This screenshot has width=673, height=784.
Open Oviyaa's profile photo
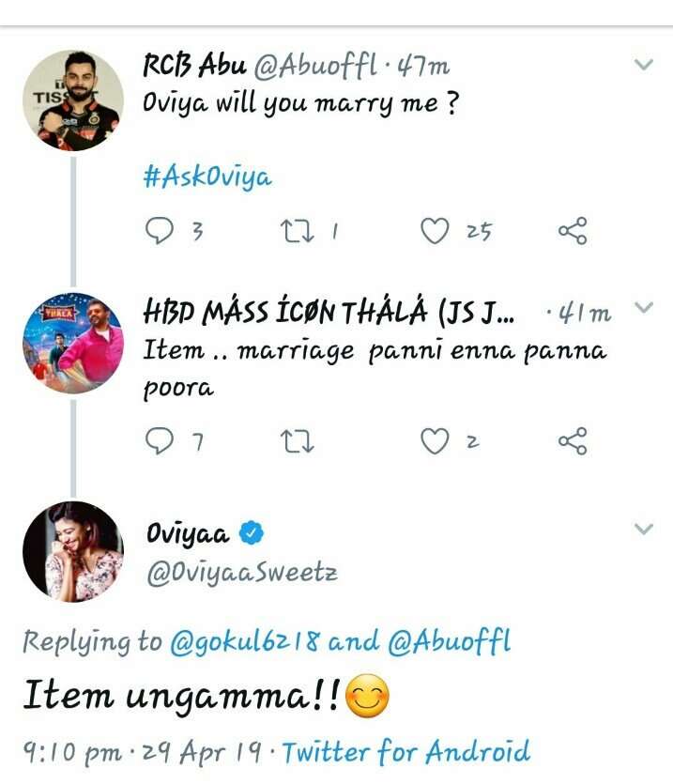[x=72, y=551]
